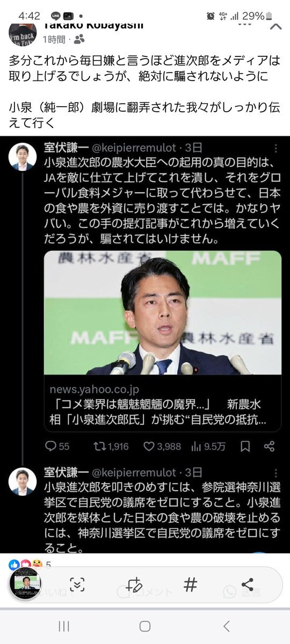Open the recent apps navigation button
The height and width of the screenshot is (644, 290).
coord(63,626)
